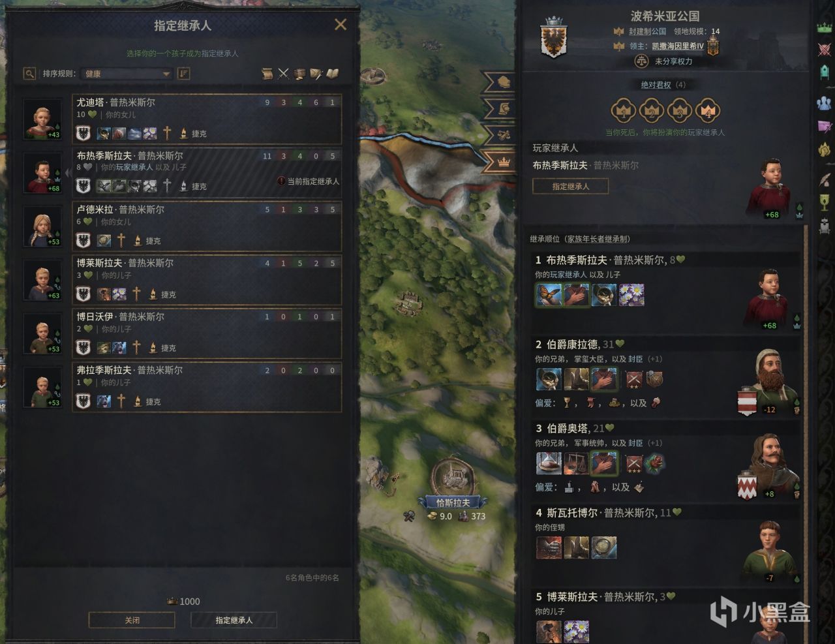Image resolution: width=835 pixels, height=644 pixels.
Task: Select the open book learning filter icon
Action: point(333,74)
